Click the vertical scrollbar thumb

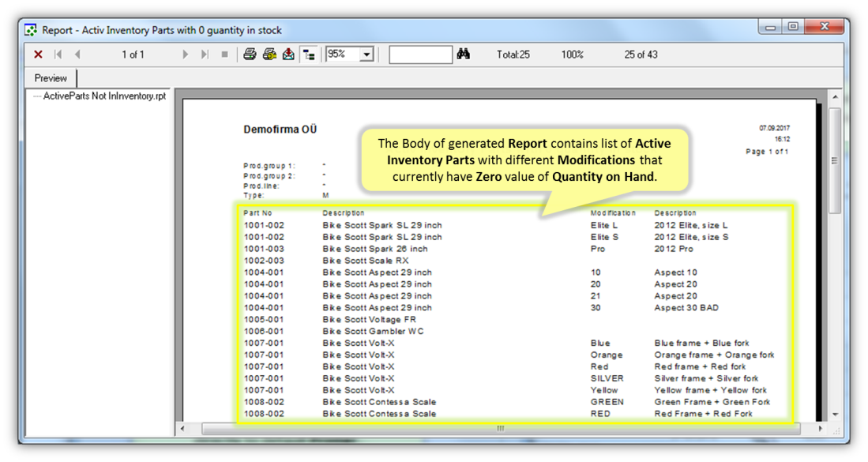(835, 160)
